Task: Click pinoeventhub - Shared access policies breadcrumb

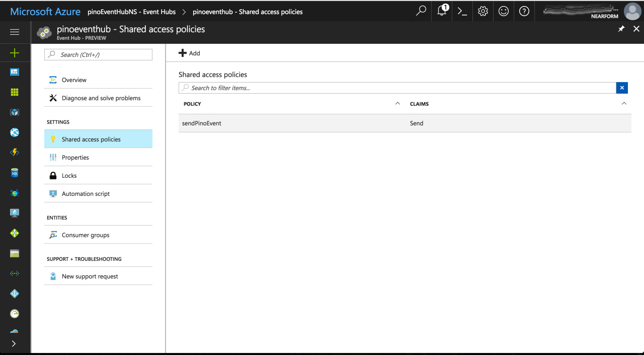Action: coord(248,12)
